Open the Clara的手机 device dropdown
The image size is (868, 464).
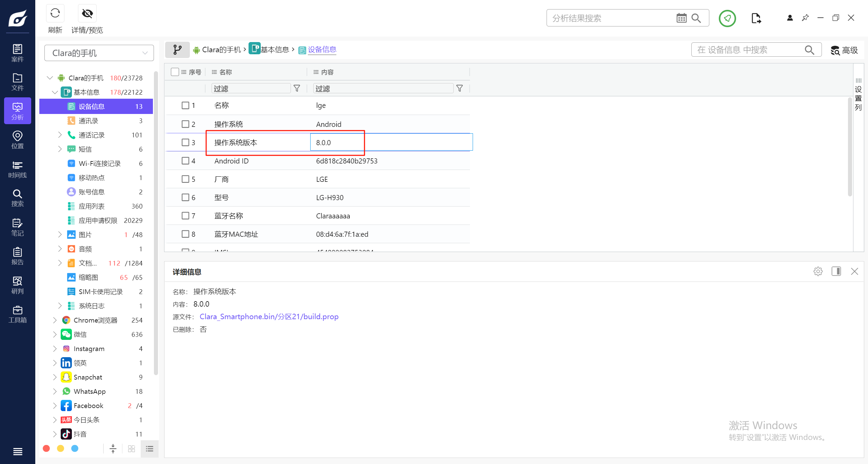99,53
